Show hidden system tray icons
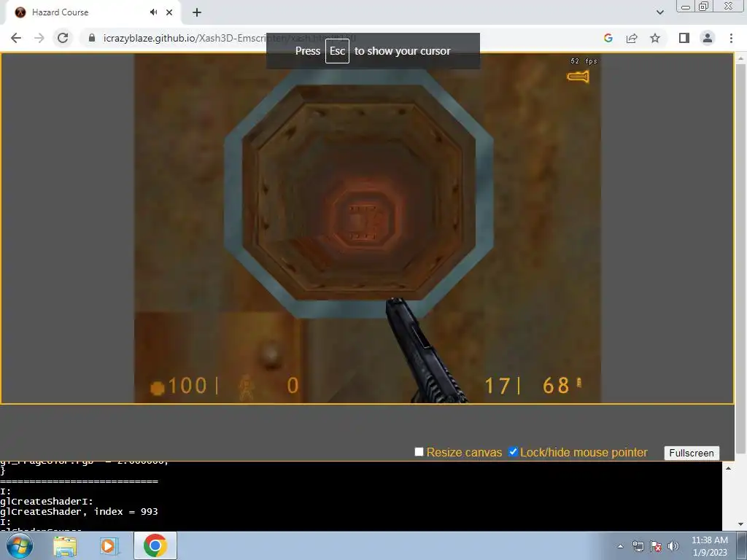Image resolution: width=747 pixels, height=560 pixels. click(x=620, y=546)
